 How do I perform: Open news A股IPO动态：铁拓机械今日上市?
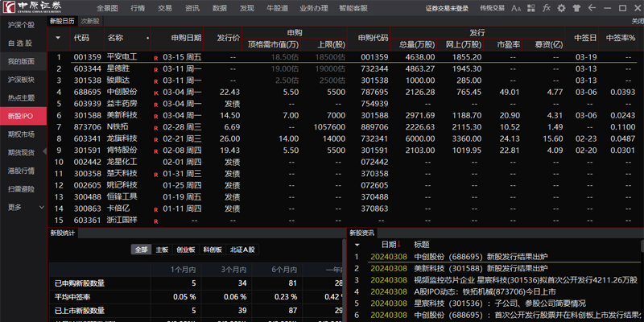click(x=485, y=292)
